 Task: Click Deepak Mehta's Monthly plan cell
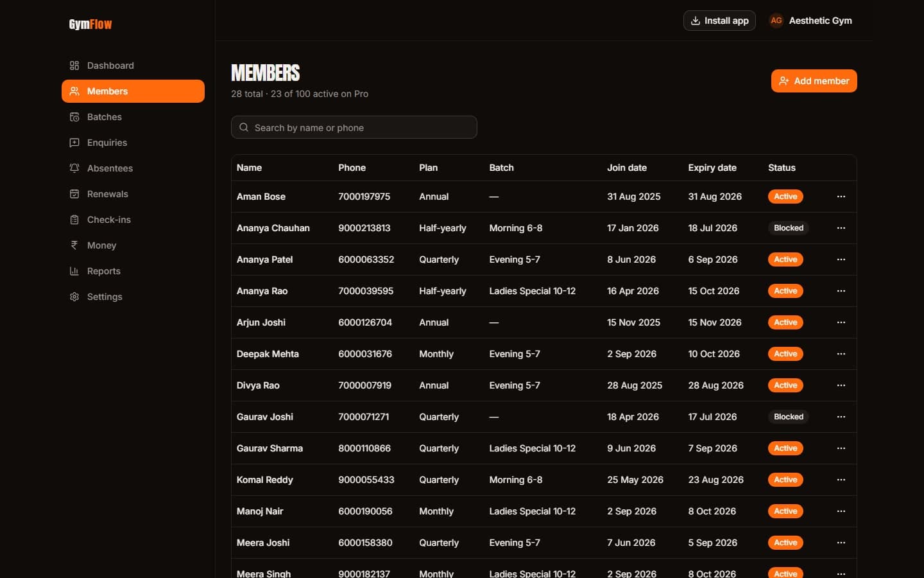(x=436, y=354)
